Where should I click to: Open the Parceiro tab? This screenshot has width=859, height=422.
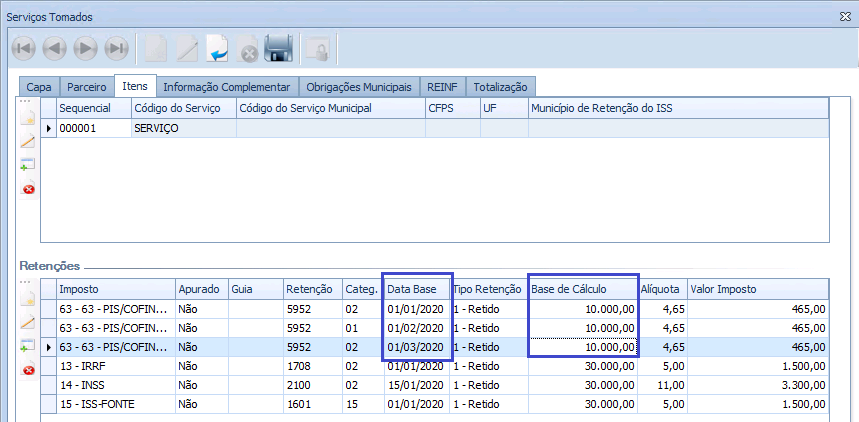pyautogui.click(x=87, y=87)
